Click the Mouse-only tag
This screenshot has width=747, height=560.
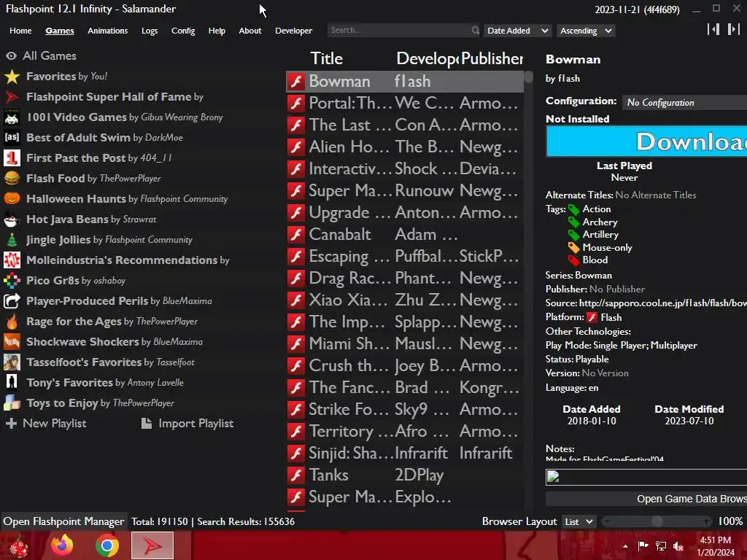(x=608, y=248)
